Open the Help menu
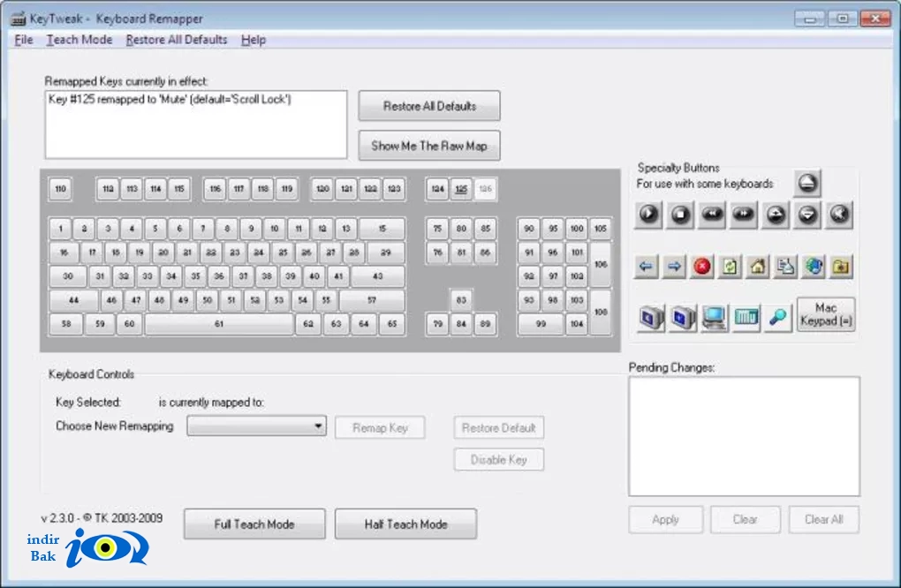901x588 pixels. pos(254,40)
